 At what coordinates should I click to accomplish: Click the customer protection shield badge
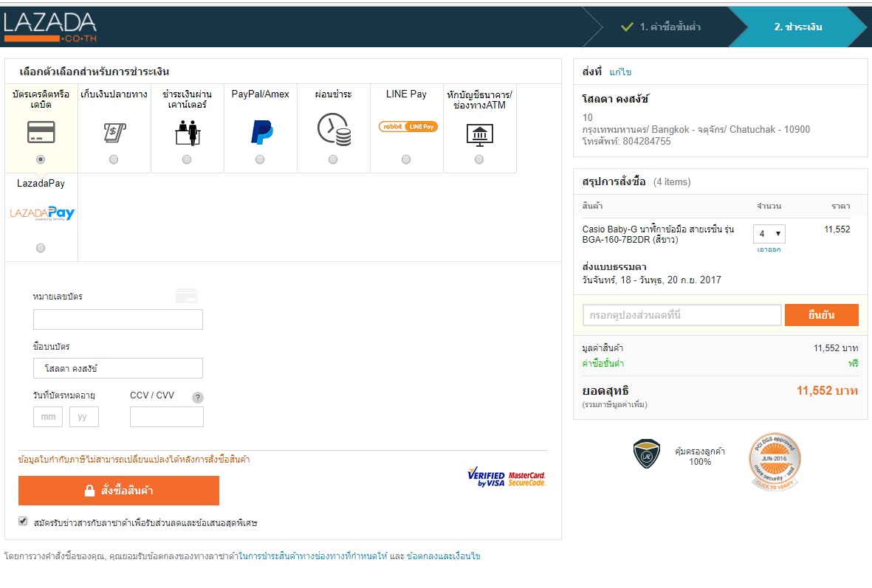coord(647,454)
